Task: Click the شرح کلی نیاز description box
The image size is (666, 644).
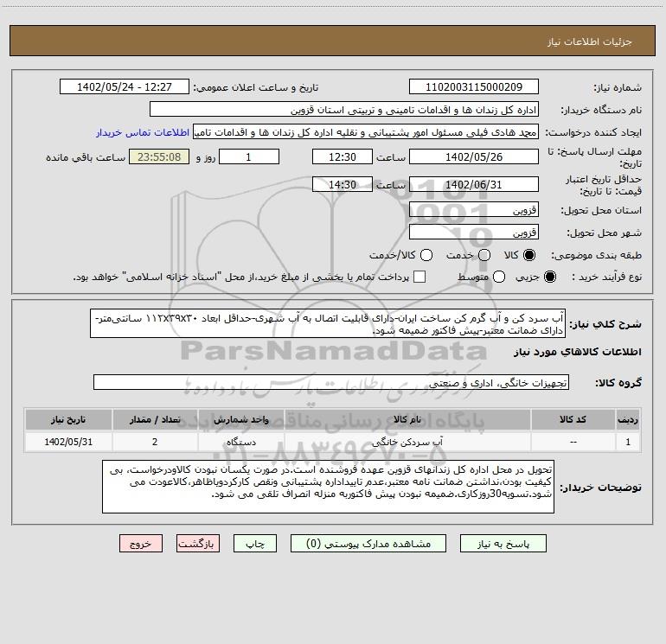Action: click(x=328, y=323)
